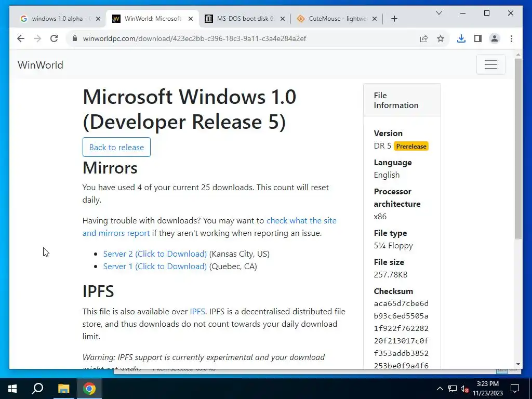Open a new tab with the plus button
The width and height of the screenshot is (532, 399).
394,19
